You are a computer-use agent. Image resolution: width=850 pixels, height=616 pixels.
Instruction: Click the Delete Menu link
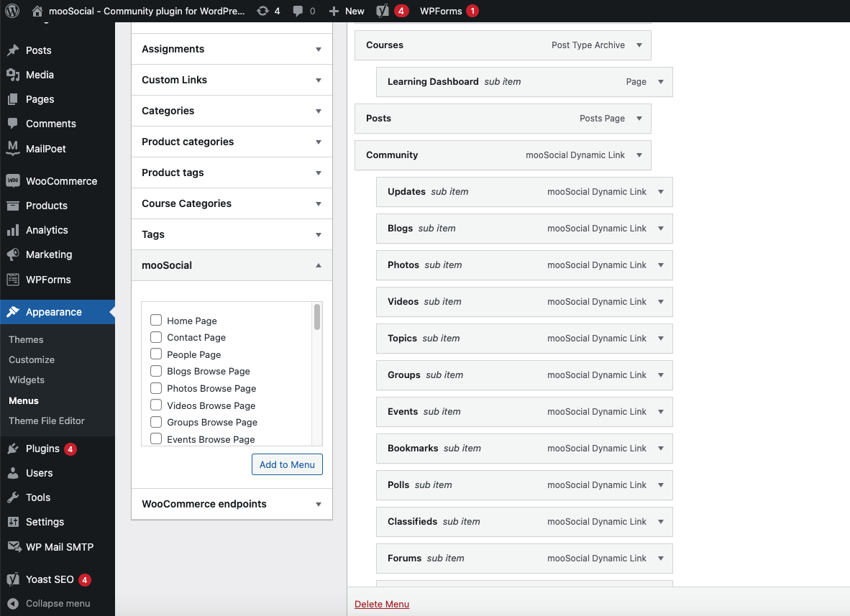tap(382, 604)
